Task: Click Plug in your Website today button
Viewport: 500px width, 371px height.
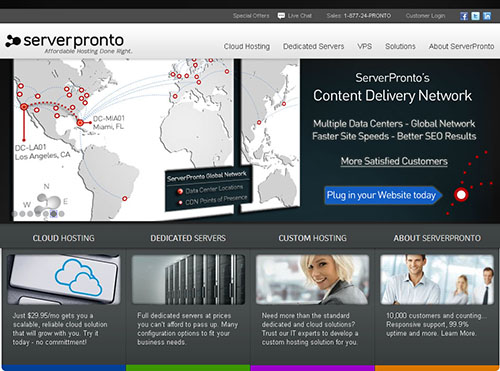Action: click(383, 195)
